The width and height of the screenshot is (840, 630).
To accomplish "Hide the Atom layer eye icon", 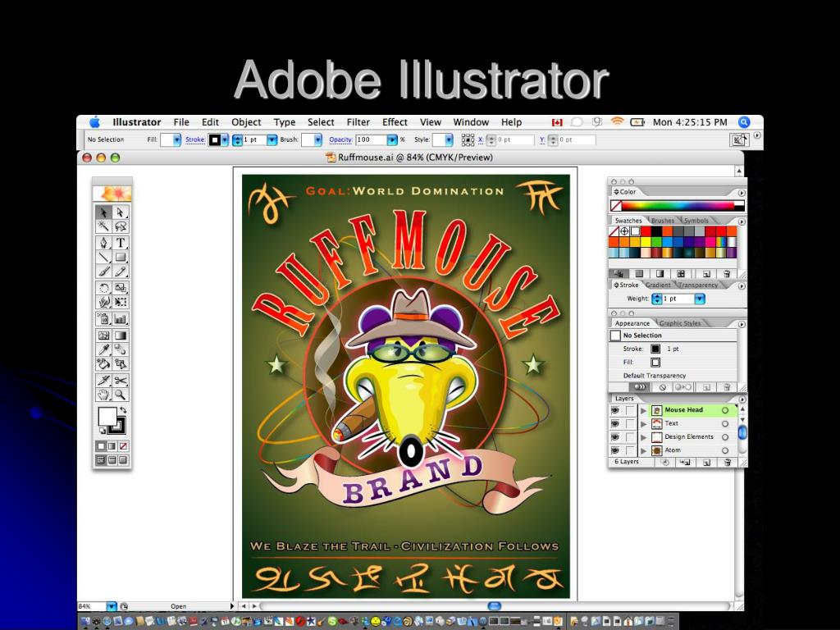I will tap(615, 450).
